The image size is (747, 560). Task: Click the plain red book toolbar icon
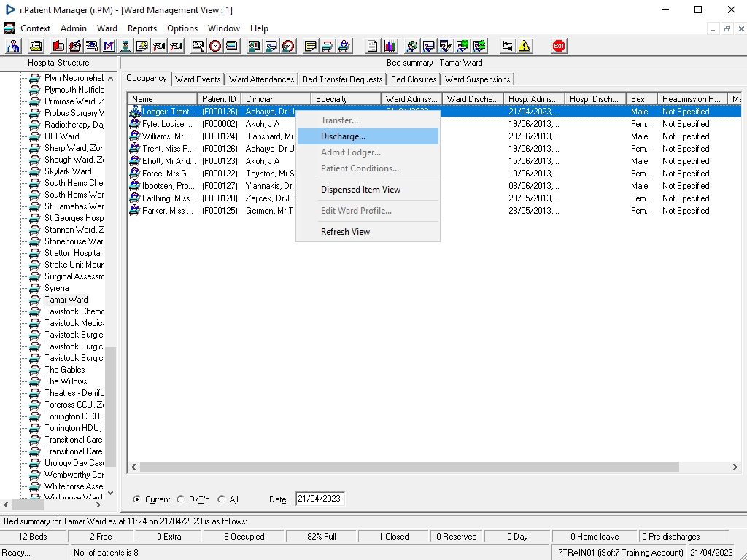point(58,46)
